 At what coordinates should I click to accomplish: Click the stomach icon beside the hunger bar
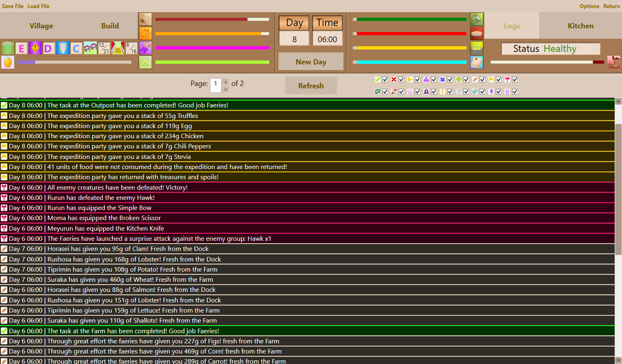(x=613, y=63)
